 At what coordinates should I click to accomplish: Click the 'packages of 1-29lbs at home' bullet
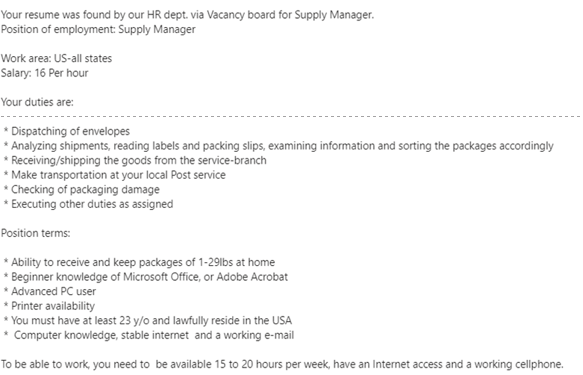[139, 262]
